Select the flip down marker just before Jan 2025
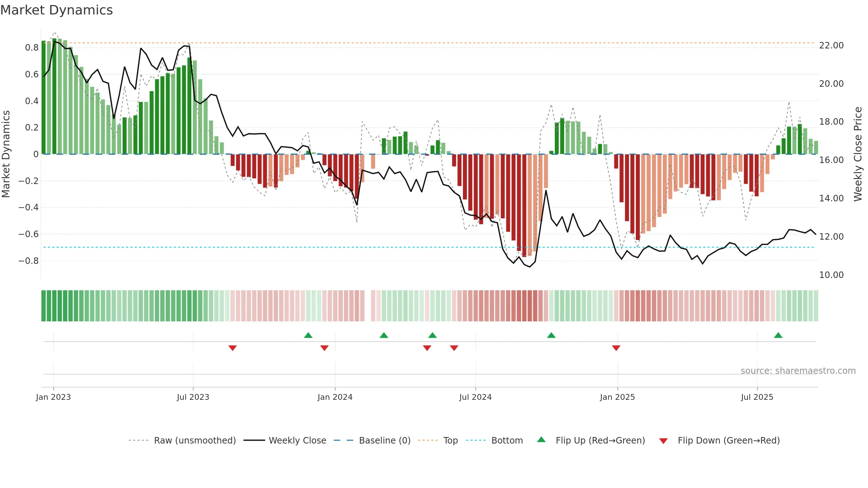868x488 pixels. coord(616,348)
